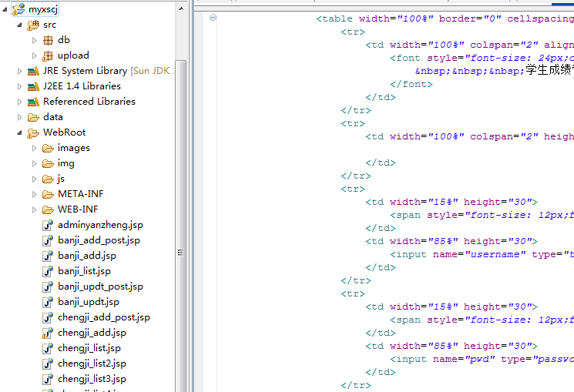Click the Referenced Libraries icon
The image size is (574, 392).
33,102
